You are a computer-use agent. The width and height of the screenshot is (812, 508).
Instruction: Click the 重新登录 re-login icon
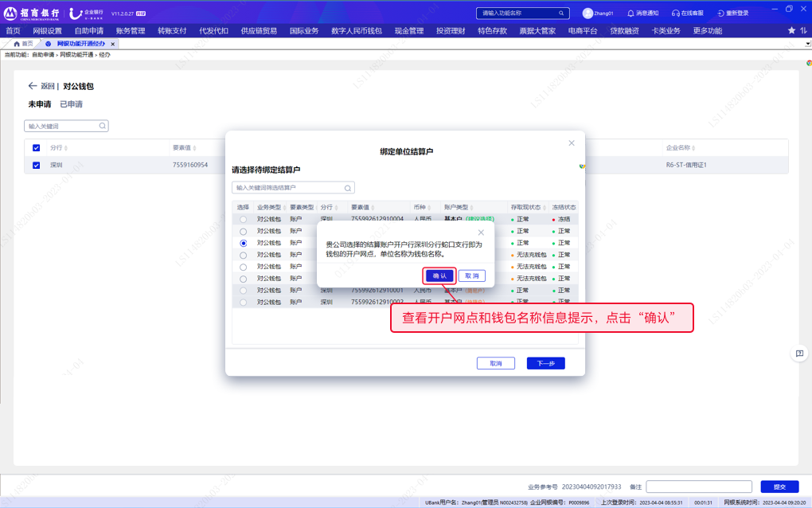720,14
